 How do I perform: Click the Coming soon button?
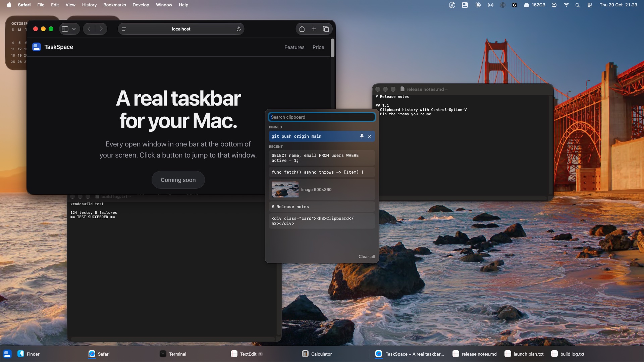pos(178,180)
